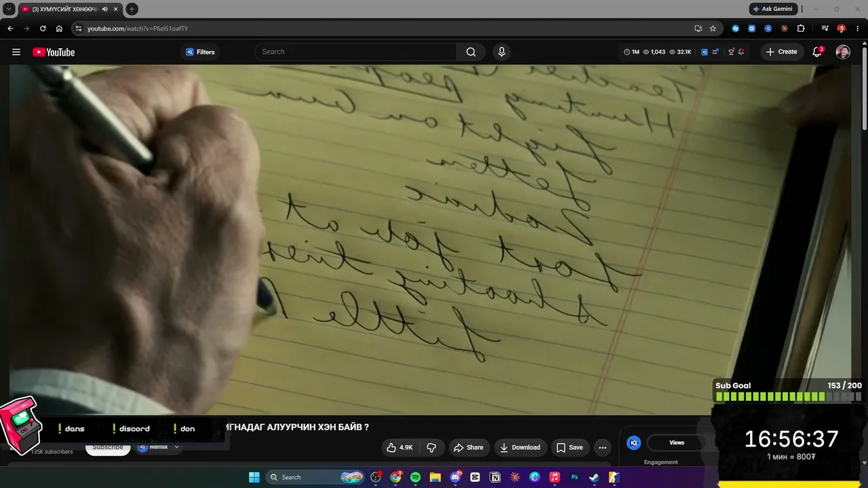
Task: Open a new browser tab
Action: [x=132, y=9]
